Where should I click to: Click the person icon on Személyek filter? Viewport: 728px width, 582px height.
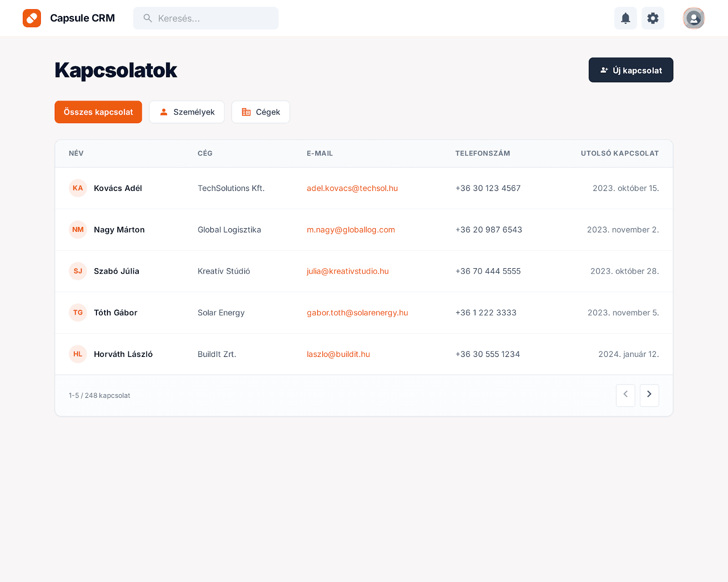163,112
